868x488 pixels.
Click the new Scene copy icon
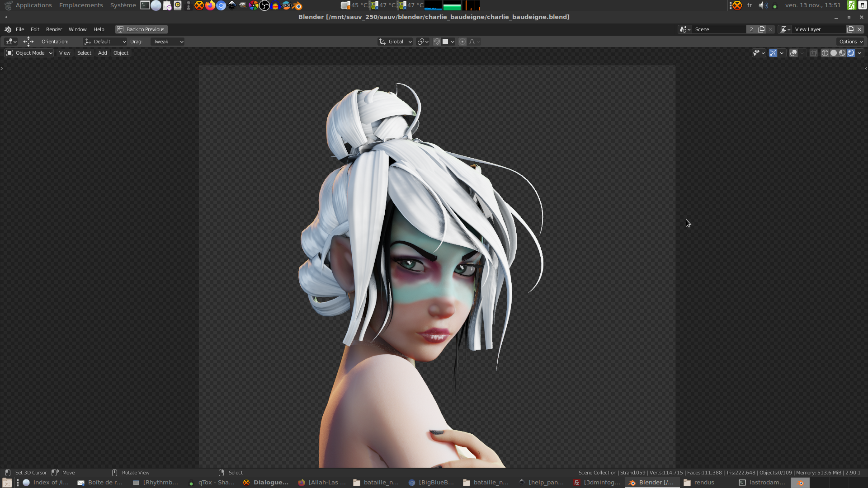[x=761, y=29]
